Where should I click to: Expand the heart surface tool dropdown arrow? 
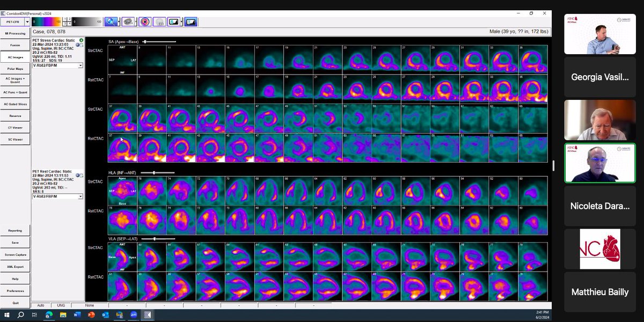tap(135, 22)
